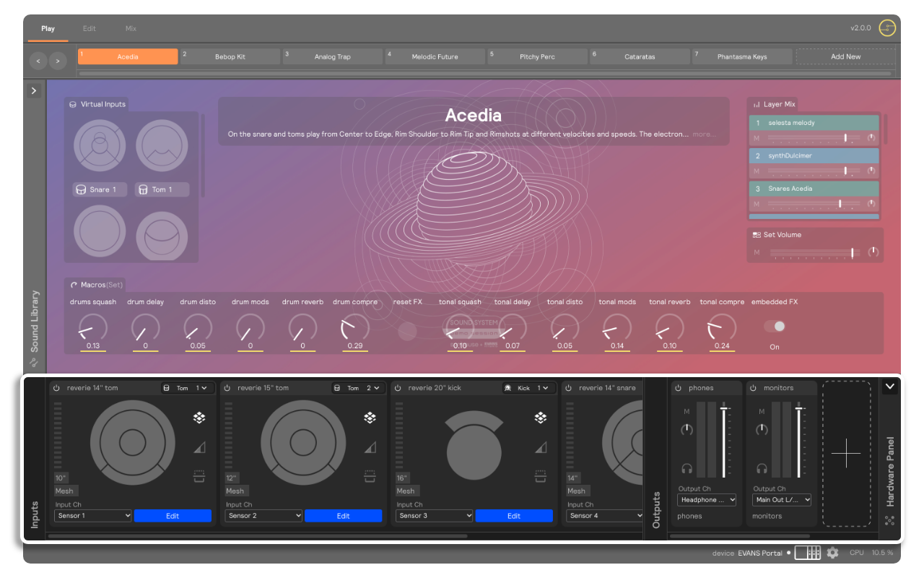This screenshot has width=924, height=578.
Task: Open Sensor 3 input channel dropdown
Action: coord(434,516)
